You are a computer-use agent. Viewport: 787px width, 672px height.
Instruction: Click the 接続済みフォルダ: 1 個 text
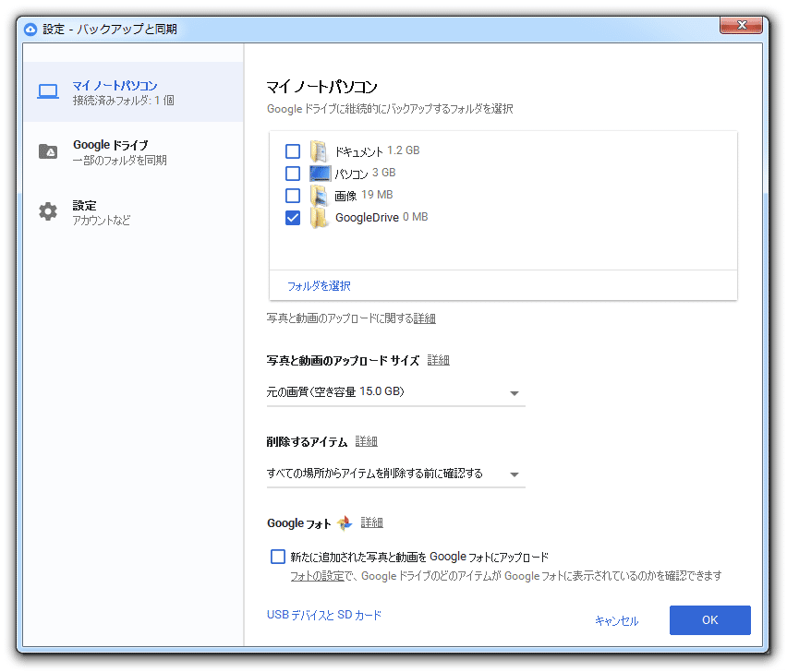pos(124,101)
